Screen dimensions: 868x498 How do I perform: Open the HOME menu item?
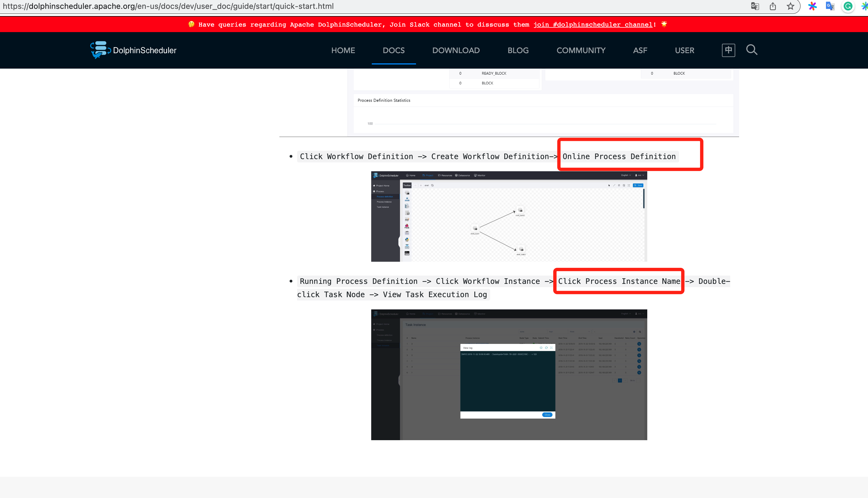coord(343,50)
